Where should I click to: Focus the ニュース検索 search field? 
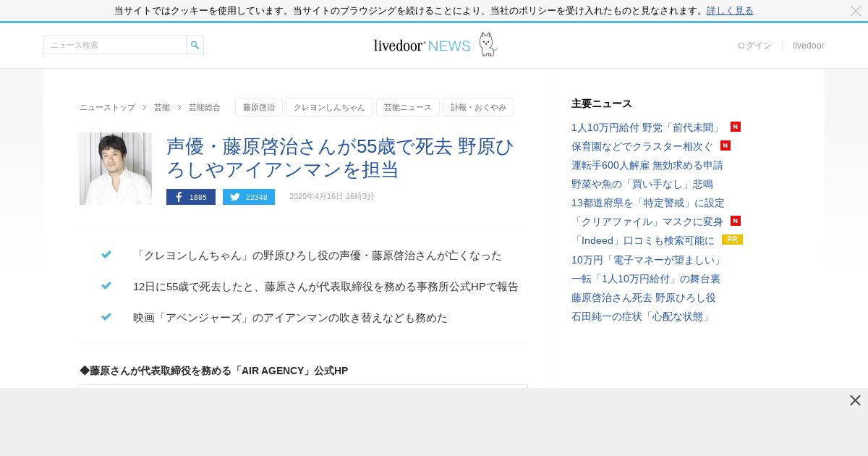click(115, 45)
